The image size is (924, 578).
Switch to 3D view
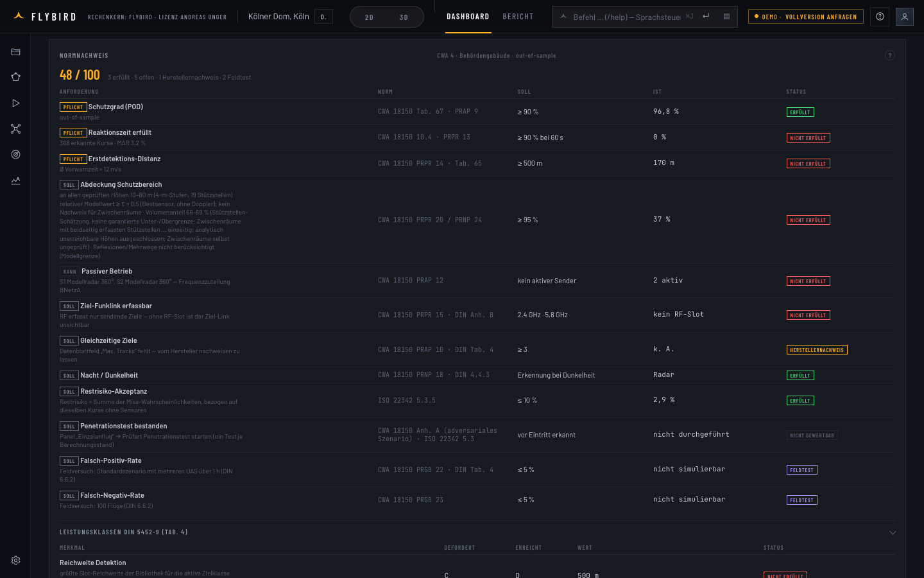404,17
